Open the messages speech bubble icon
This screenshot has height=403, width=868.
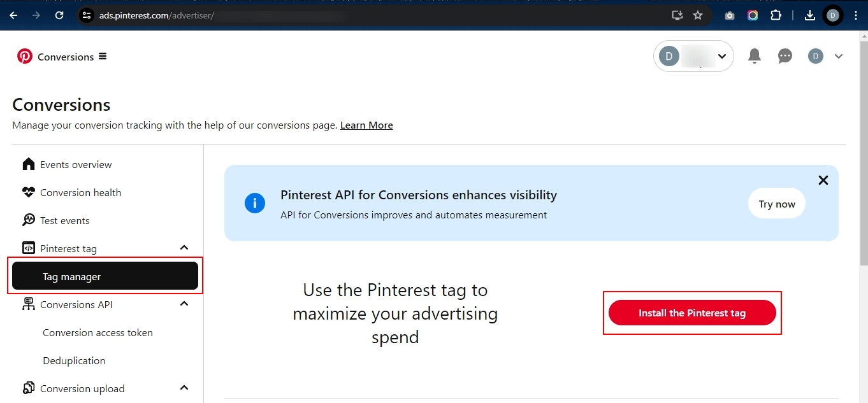(785, 56)
